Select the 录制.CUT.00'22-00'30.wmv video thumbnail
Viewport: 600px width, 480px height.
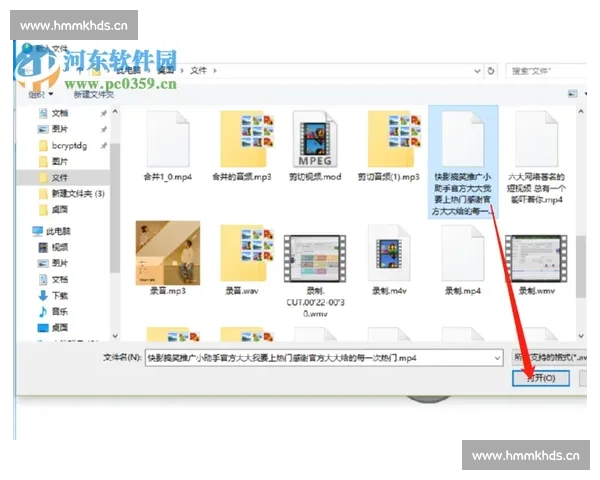click(315, 259)
